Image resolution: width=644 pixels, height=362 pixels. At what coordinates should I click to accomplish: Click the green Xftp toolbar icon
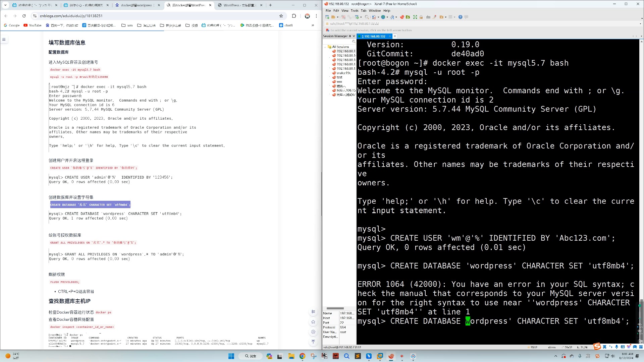pyautogui.click(x=408, y=17)
